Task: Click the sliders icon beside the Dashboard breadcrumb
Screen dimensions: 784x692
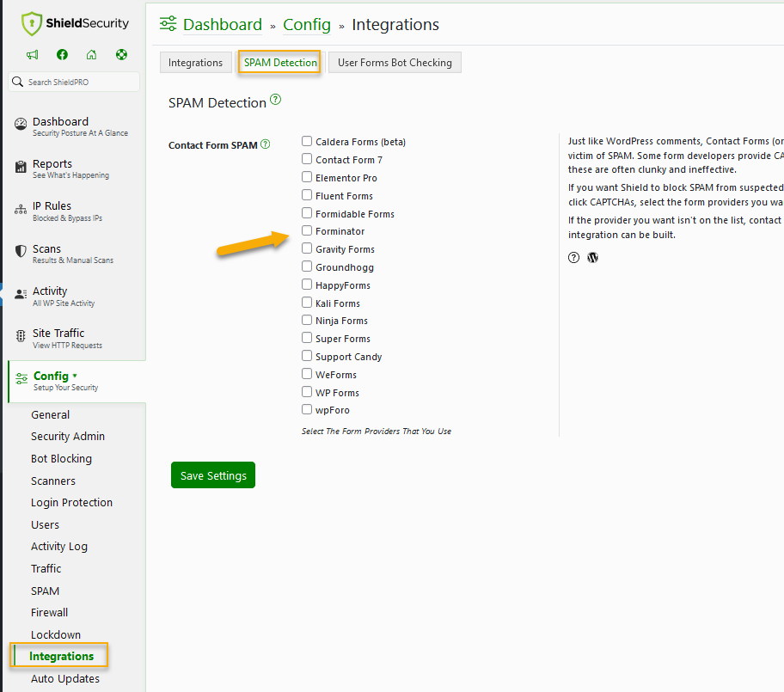Action: pyautogui.click(x=168, y=23)
